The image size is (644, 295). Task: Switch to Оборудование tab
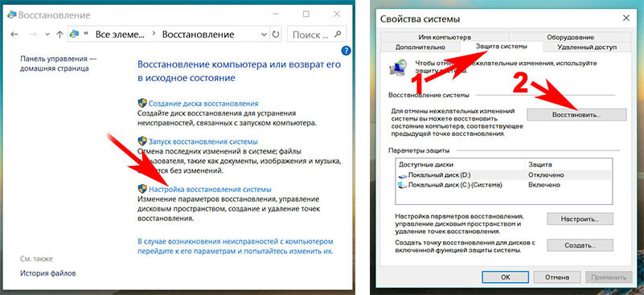coord(570,37)
